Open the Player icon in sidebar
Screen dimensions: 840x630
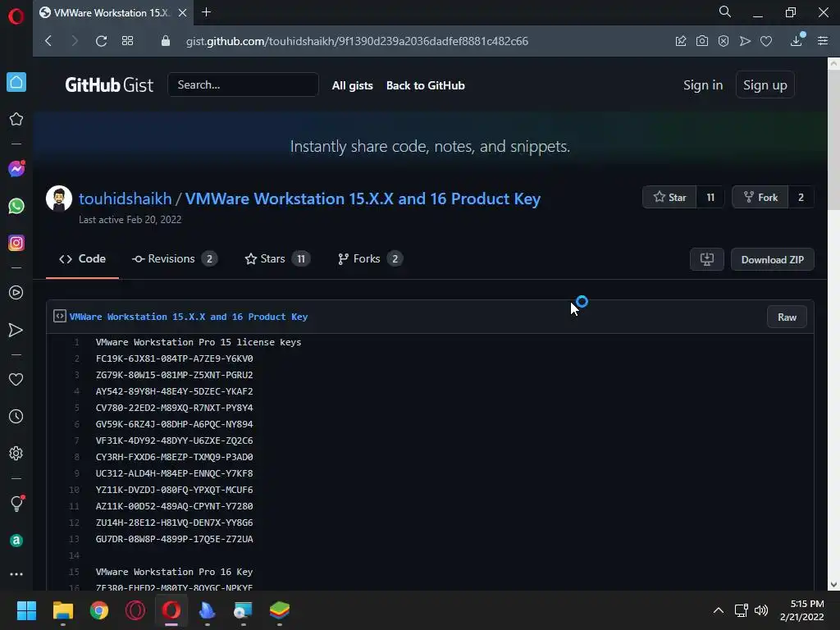[16, 293]
